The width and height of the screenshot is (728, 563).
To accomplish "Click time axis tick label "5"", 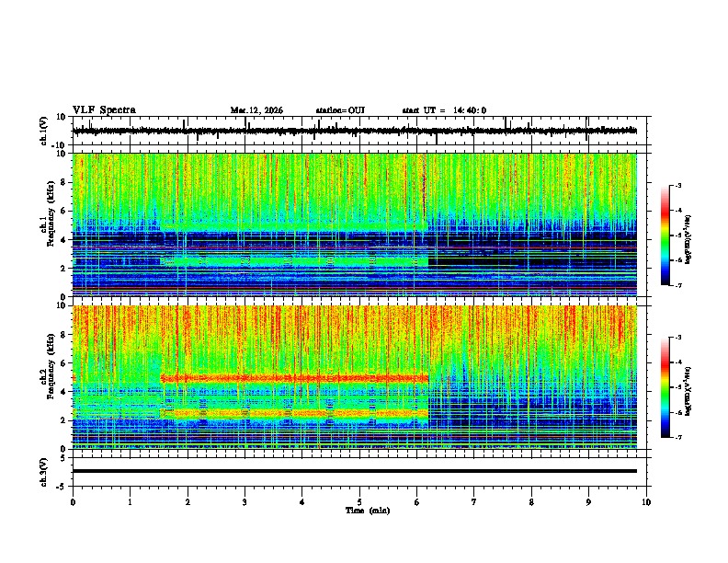I will point(359,502).
